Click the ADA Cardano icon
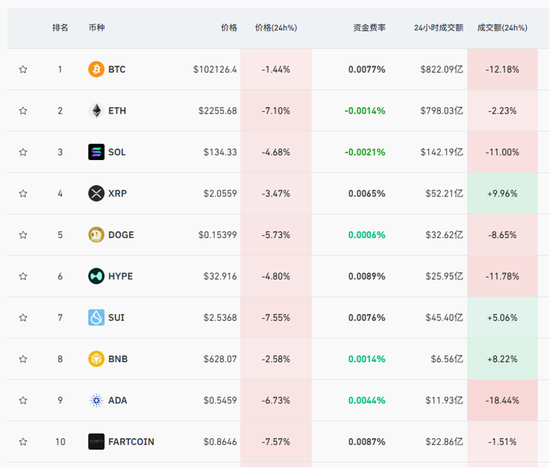The image size is (550, 468). tap(96, 400)
